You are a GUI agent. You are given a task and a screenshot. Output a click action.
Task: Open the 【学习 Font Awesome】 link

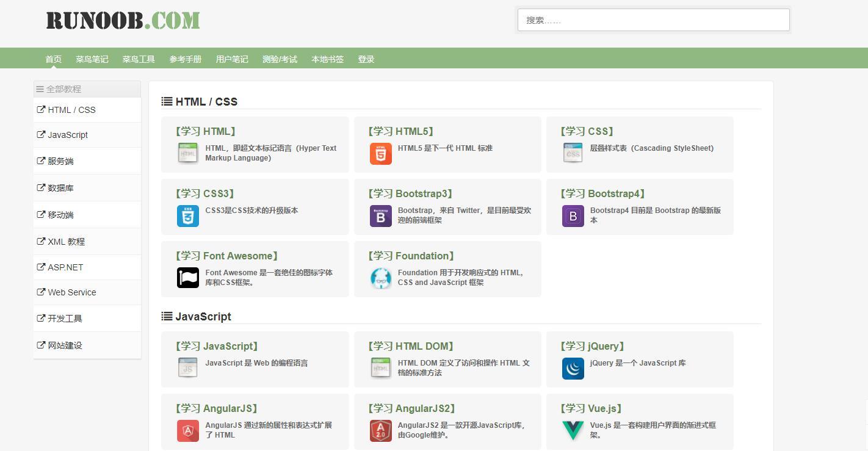(x=227, y=256)
